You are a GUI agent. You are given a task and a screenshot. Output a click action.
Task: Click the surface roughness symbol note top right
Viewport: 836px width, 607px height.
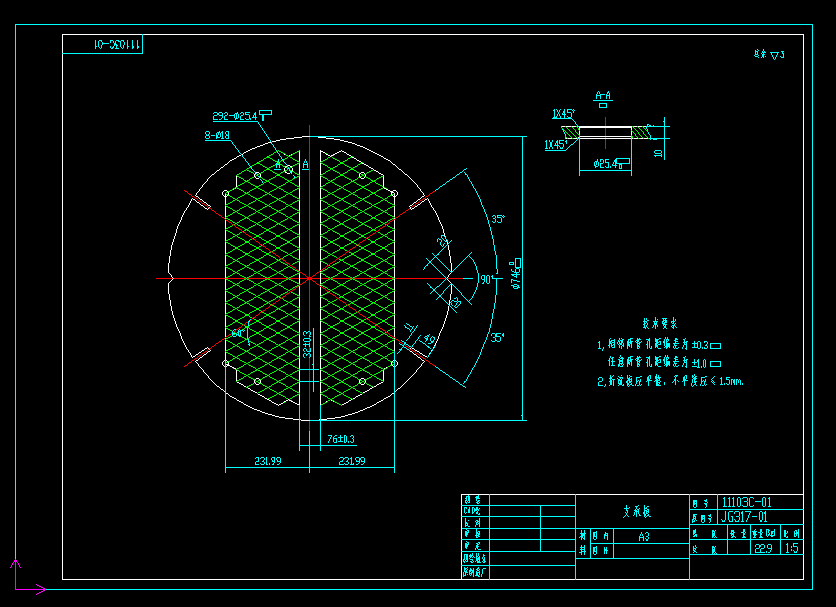pyautogui.click(x=769, y=54)
